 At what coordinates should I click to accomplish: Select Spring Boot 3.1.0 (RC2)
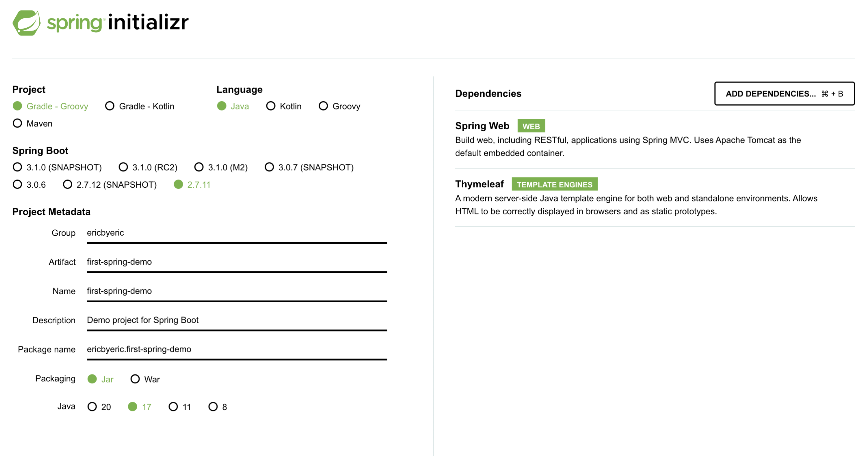pos(123,167)
